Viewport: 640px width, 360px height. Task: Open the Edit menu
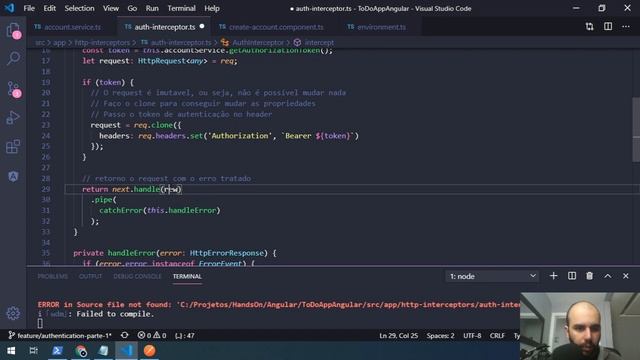(x=49, y=8)
